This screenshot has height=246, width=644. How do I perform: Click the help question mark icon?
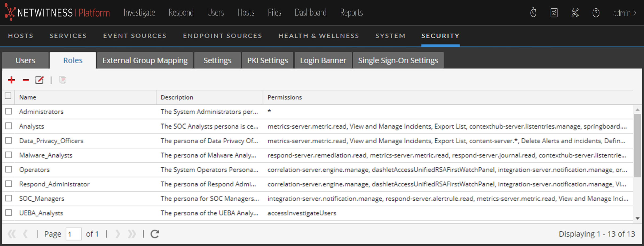click(596, 13)
